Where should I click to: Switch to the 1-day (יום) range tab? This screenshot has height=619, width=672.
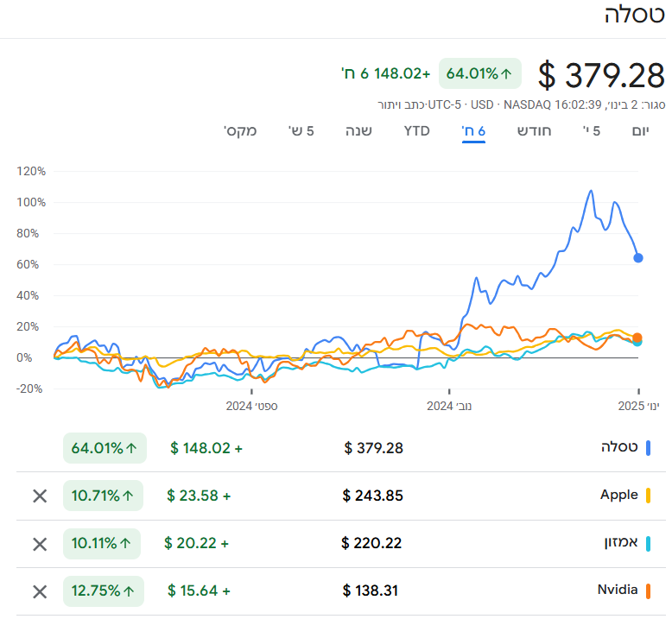(x=640, y=131)
